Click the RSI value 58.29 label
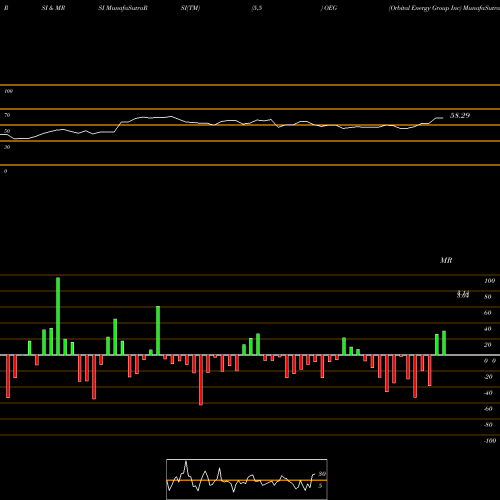Screen dimensions: 500x500 coord(460,116)
